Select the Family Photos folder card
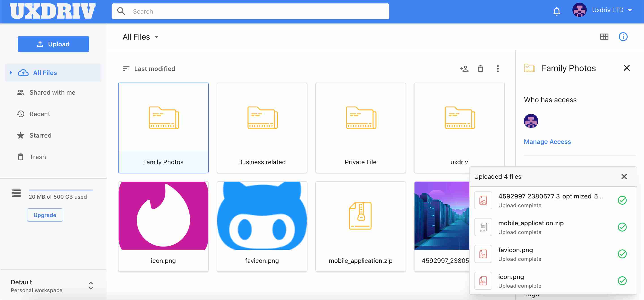This screenshot has width=644, height=300. (x=163, y=128)
